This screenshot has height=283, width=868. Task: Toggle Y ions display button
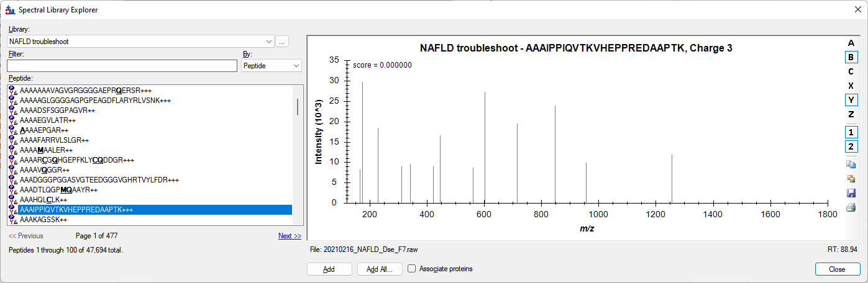click(x=851, y=100)
